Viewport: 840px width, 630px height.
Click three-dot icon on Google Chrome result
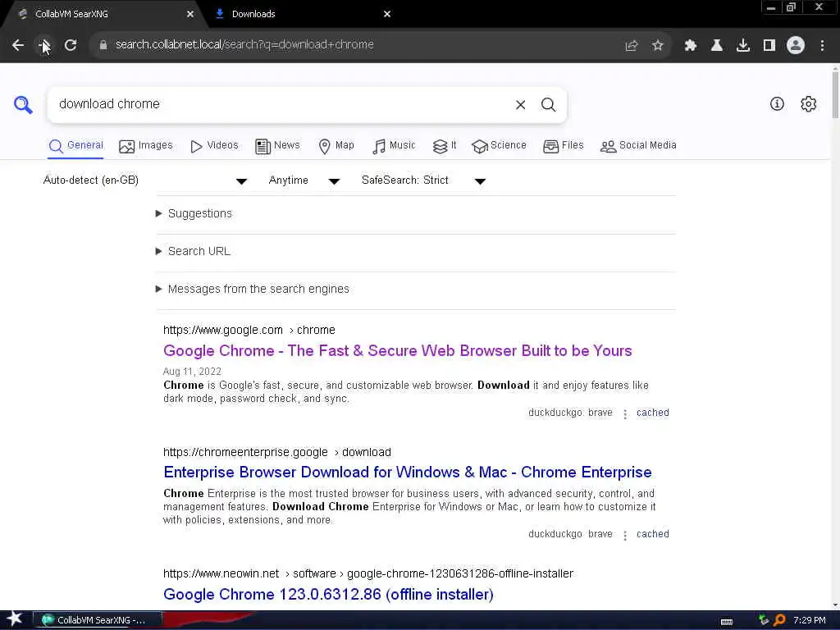624,413
